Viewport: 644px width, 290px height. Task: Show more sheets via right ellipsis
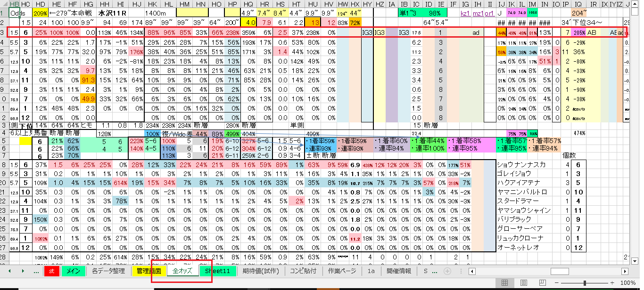435,271
